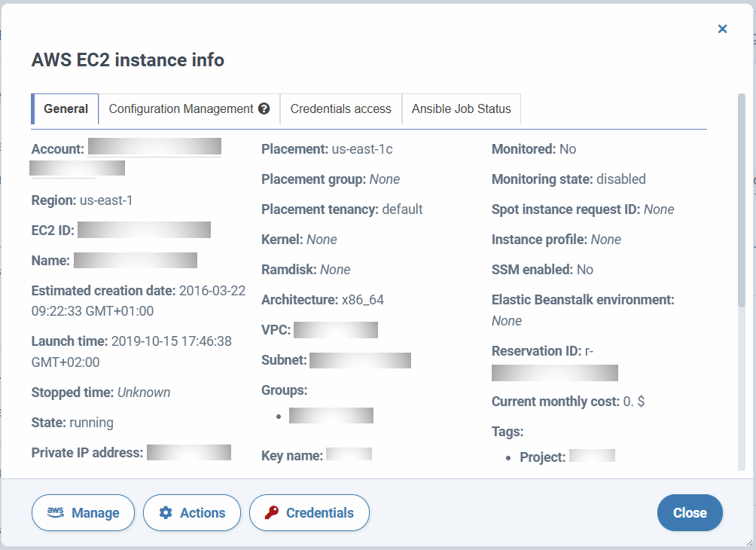Click the vertical scrollbar of the info panel
The width and height of the screenshot is (756, 550).
[742, 200]
